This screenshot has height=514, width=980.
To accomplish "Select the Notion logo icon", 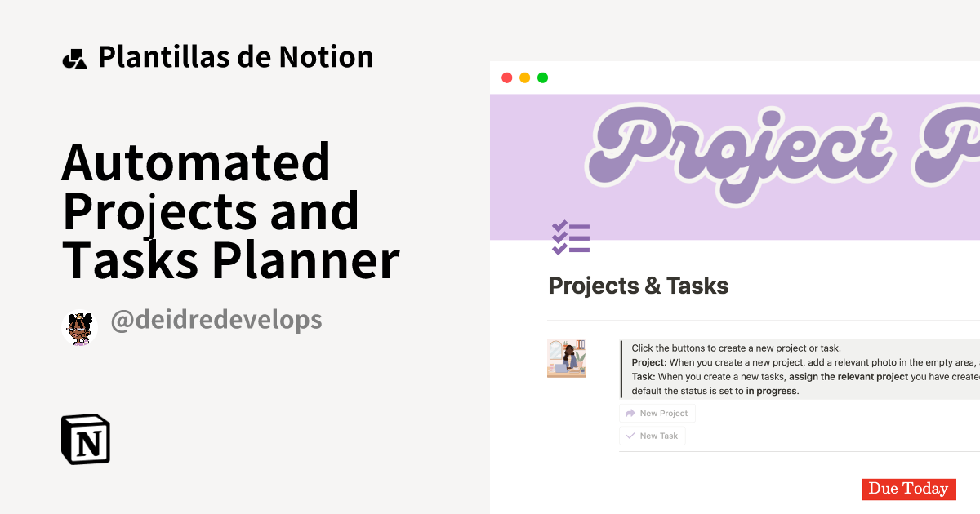I will [x=87, y=439].
